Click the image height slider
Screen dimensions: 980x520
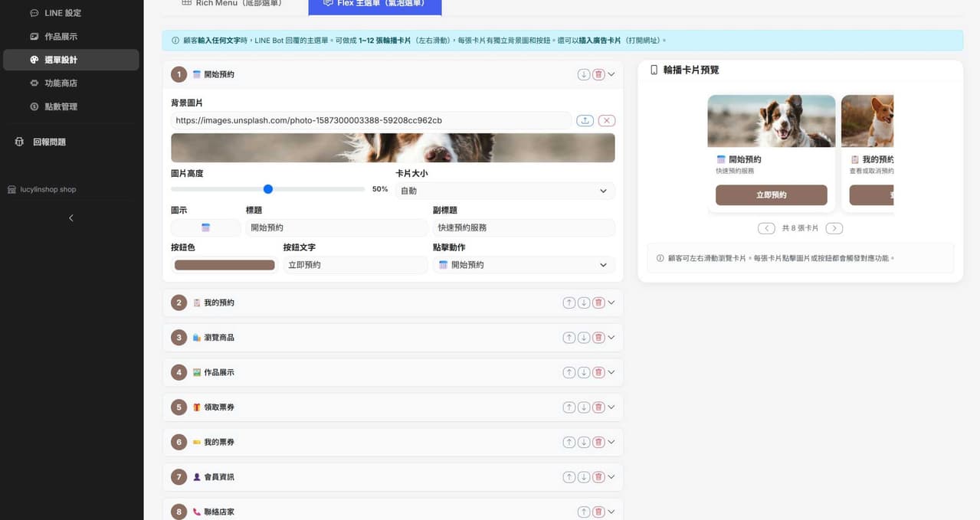(x=267, y=189)
